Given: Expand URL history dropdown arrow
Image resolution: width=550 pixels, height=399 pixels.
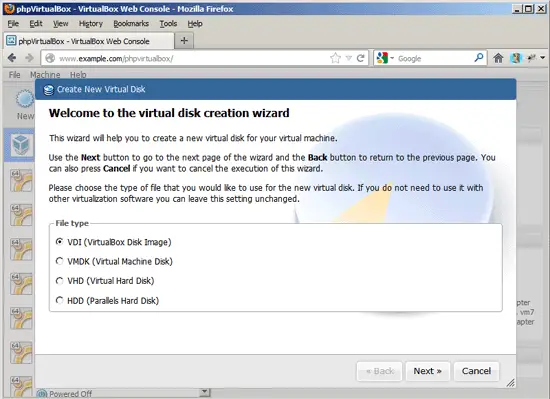Looking at the screenshot, I should point(349,58).
